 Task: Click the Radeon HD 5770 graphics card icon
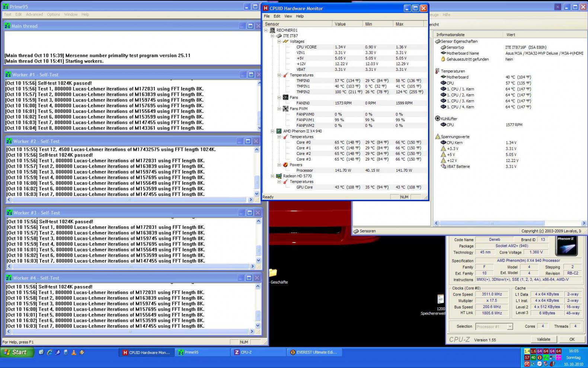pyautogui.click(x=279, y=176)
